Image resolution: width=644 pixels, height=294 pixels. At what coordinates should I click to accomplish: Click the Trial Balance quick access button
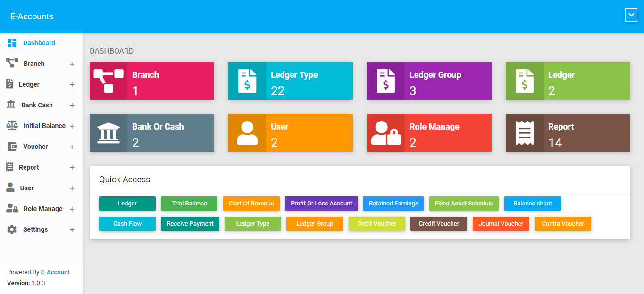point(189,204)
